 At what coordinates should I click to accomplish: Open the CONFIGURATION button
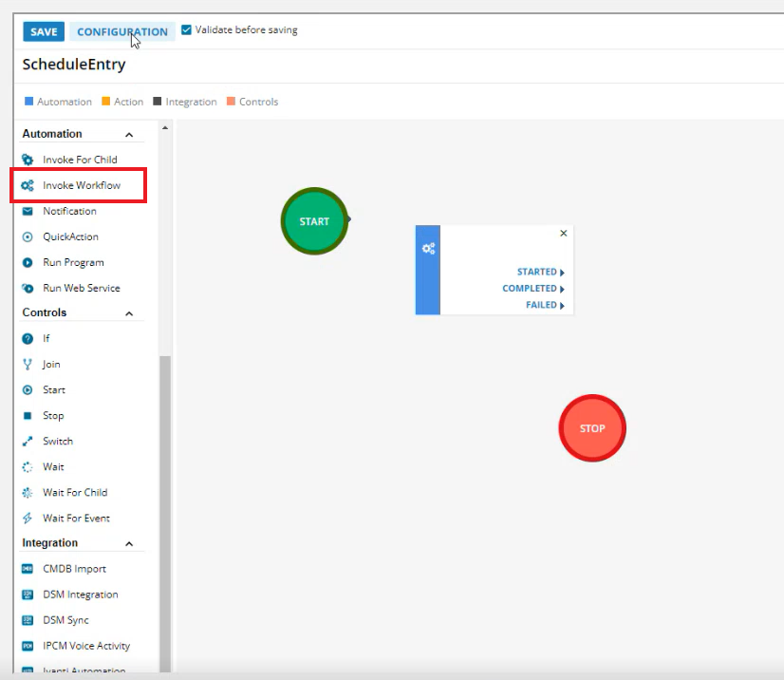(121, 31)
